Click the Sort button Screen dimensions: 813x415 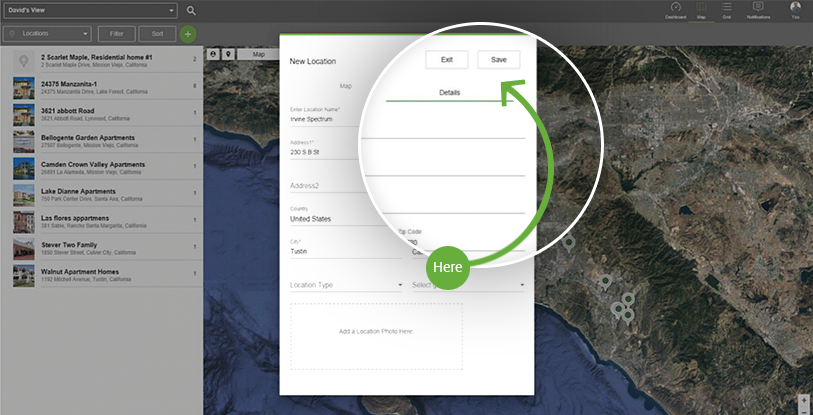coord(158,34)
